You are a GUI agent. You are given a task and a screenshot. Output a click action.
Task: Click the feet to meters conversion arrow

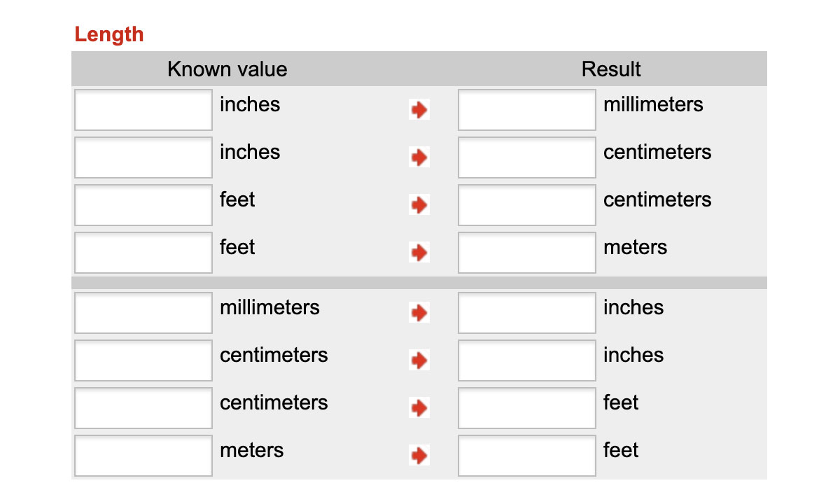(419, 253)
